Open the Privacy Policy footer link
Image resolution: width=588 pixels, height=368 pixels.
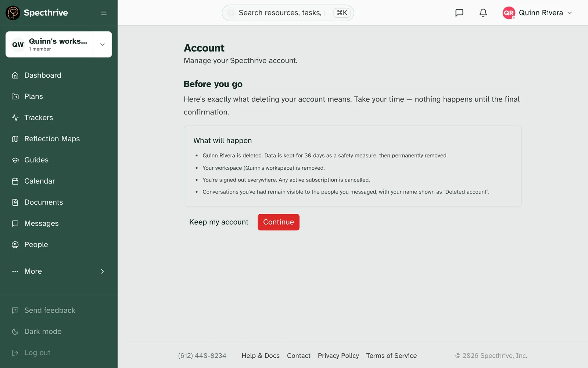(x=338, y=356)
